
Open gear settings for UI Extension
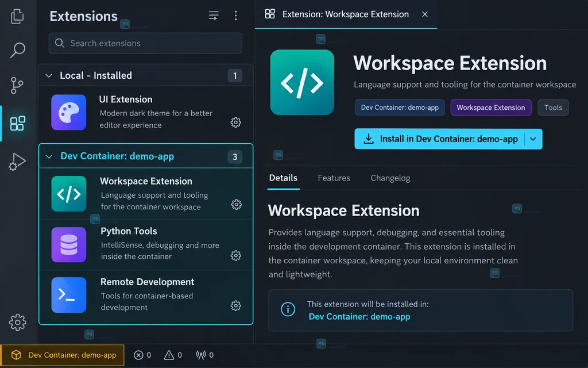(235, 122)
